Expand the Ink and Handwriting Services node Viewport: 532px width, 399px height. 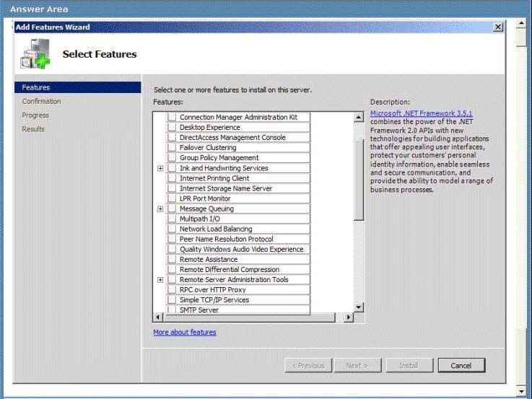pyautogui.click(x=160, y=168)
